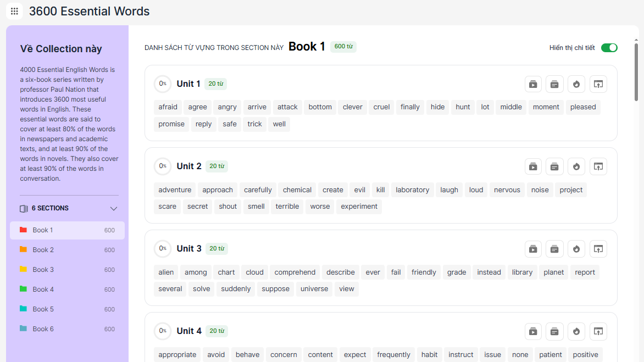Click the video playlist icon for Unit 3
The height and width of the screenshot is (362, 644).
click(x=533, y=249)
